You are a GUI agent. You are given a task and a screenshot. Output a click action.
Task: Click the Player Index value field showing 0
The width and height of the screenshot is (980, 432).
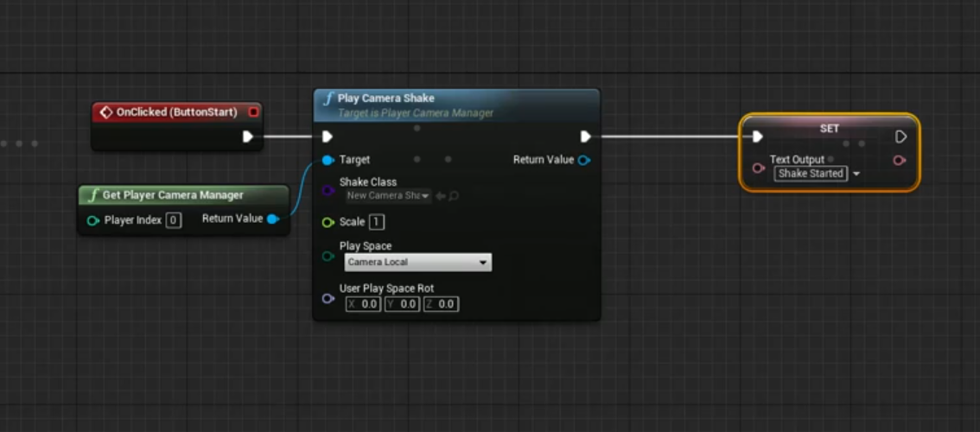174,220
